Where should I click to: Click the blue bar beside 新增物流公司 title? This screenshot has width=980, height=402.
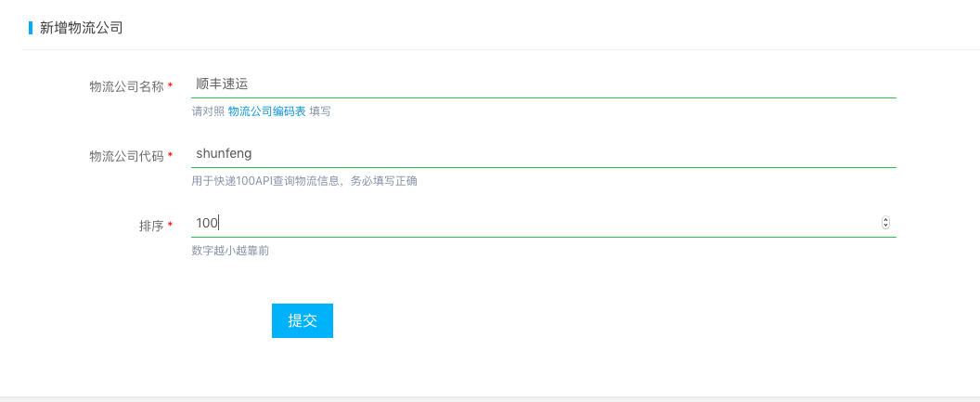[31, 28]
